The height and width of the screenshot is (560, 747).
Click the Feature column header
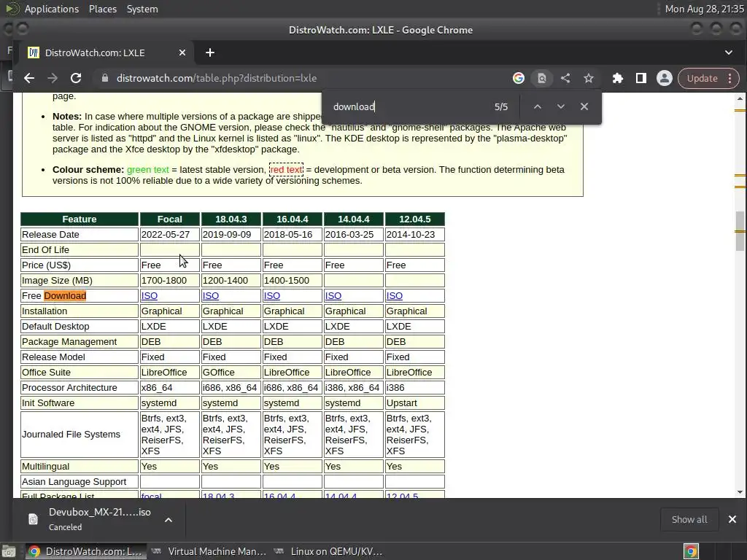(x=79, y=219)
